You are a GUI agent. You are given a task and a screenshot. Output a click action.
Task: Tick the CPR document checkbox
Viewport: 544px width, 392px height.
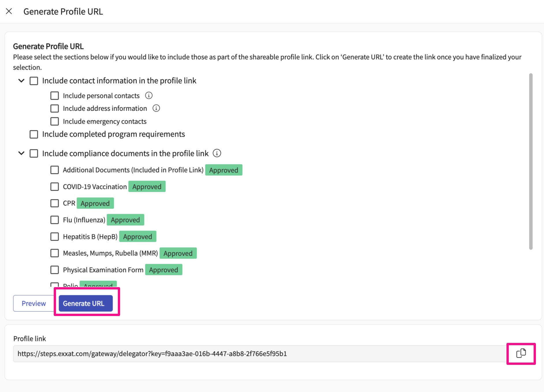[55, 203]
